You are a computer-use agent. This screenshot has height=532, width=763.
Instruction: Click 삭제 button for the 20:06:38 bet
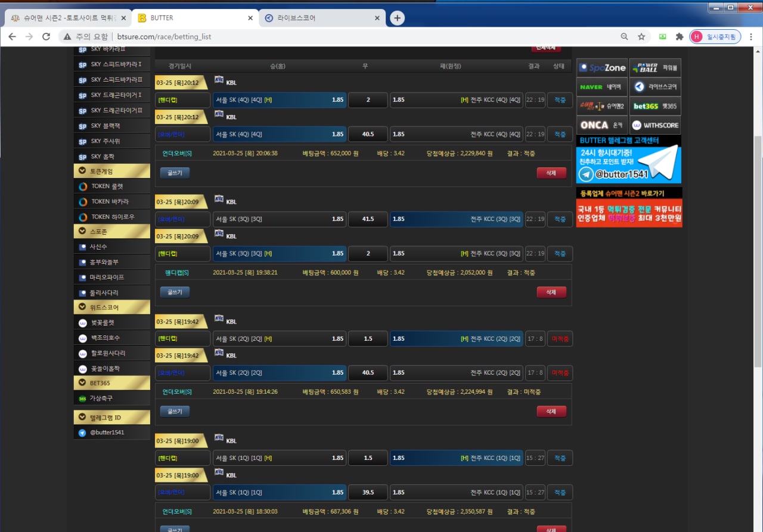tap(551, 173)
